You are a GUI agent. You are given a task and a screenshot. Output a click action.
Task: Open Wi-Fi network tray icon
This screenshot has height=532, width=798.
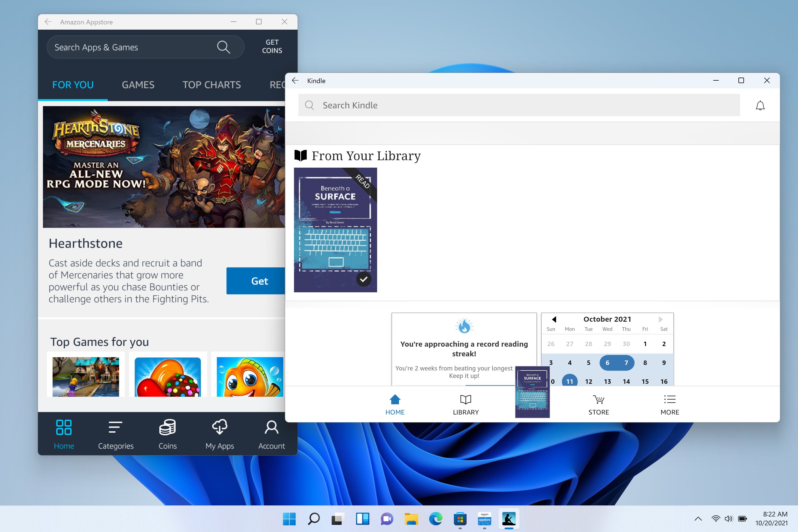tap(715, 518)
